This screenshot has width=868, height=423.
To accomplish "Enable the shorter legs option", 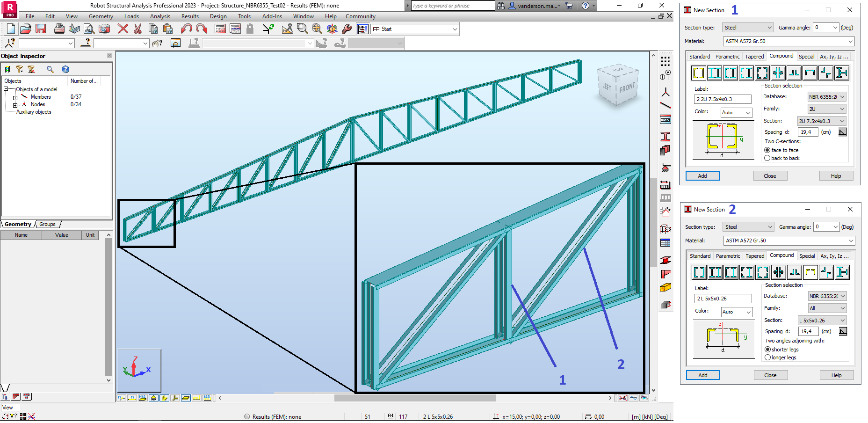I will [x=768, y=350].
